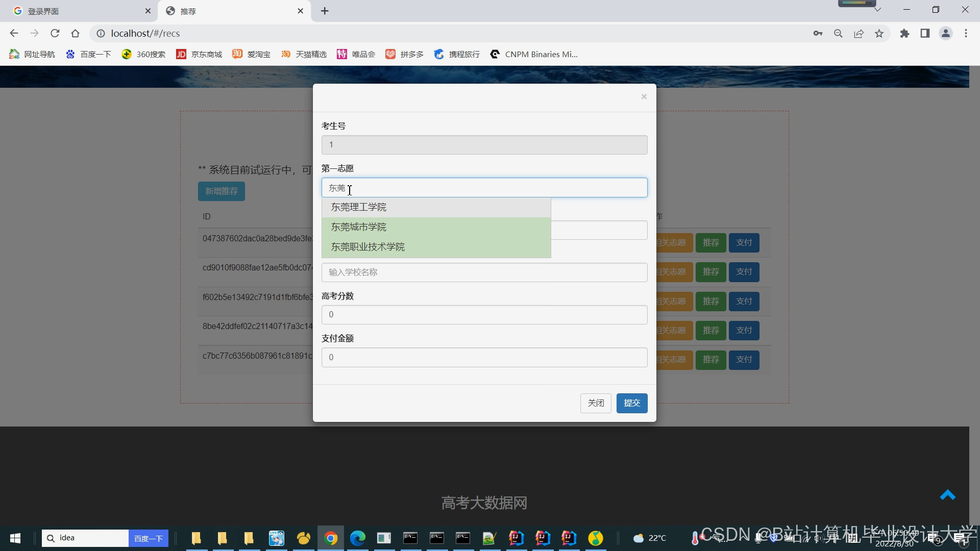Click the browser reload page icon
Screen dimensions: 980x551
[55, 34]
